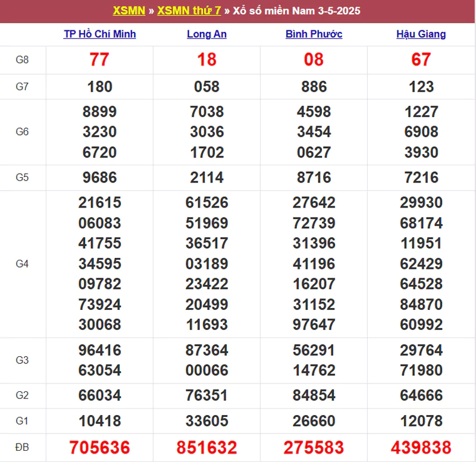This screenshot has width=476, height=462.
Task: Click G2 number 84854
Action: 314,395
